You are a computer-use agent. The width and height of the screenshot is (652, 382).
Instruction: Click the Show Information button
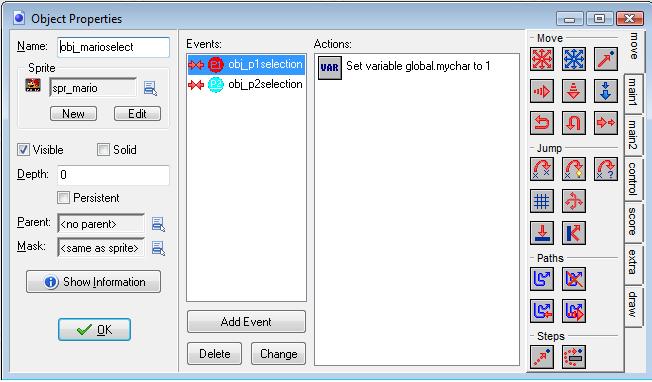point(94,282)
